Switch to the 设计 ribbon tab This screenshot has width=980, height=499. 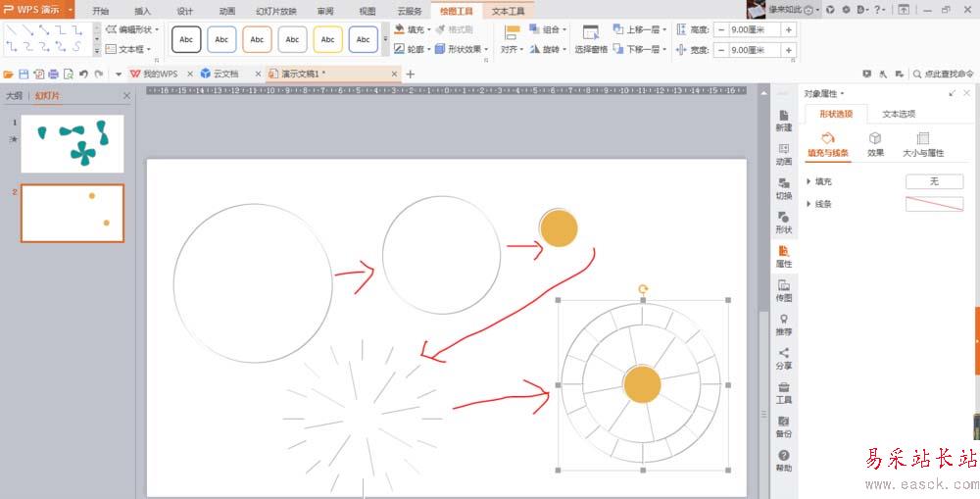[185, 11]
